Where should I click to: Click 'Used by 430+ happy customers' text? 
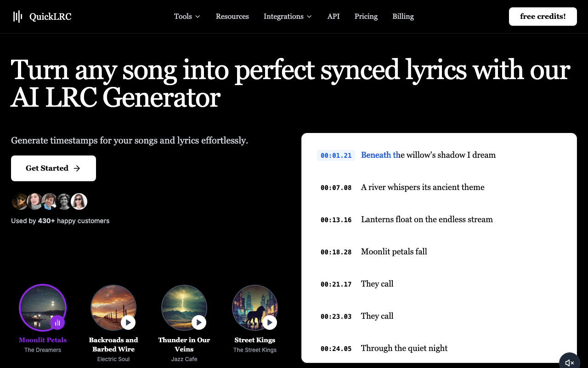60,221
